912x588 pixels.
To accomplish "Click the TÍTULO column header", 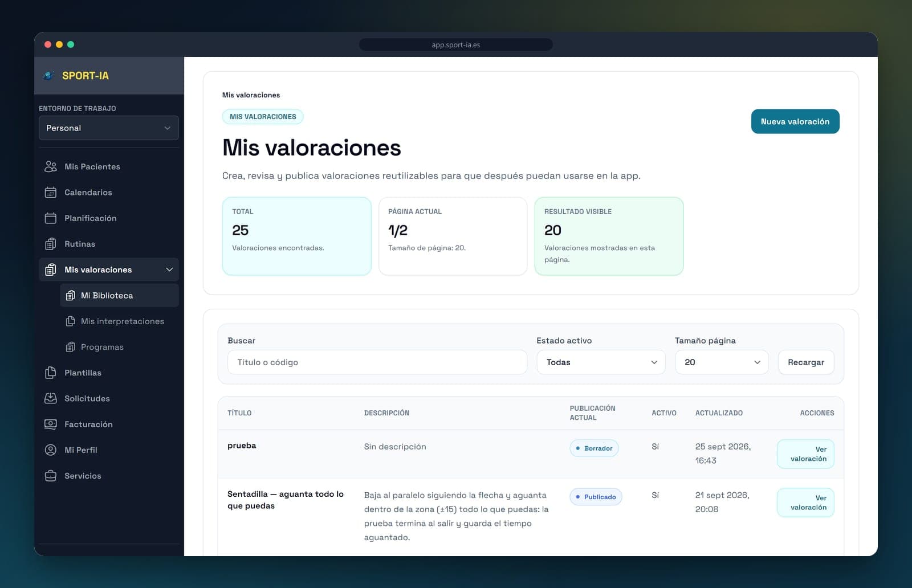I will [239, 413].
